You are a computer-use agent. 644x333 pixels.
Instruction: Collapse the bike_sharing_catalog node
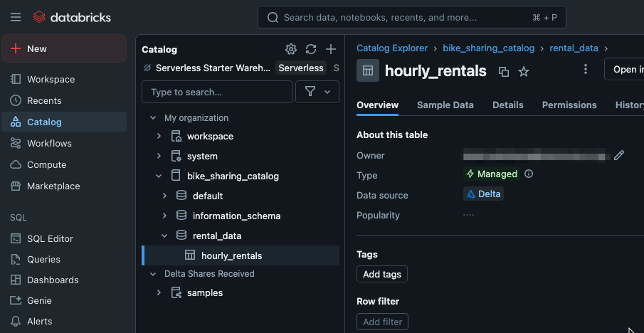[159, 176]
